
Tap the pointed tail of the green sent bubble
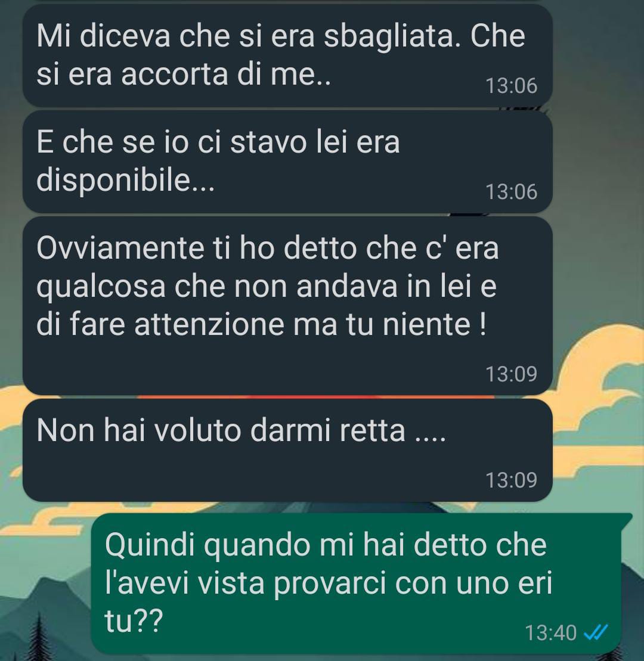[x=627, y=518]
